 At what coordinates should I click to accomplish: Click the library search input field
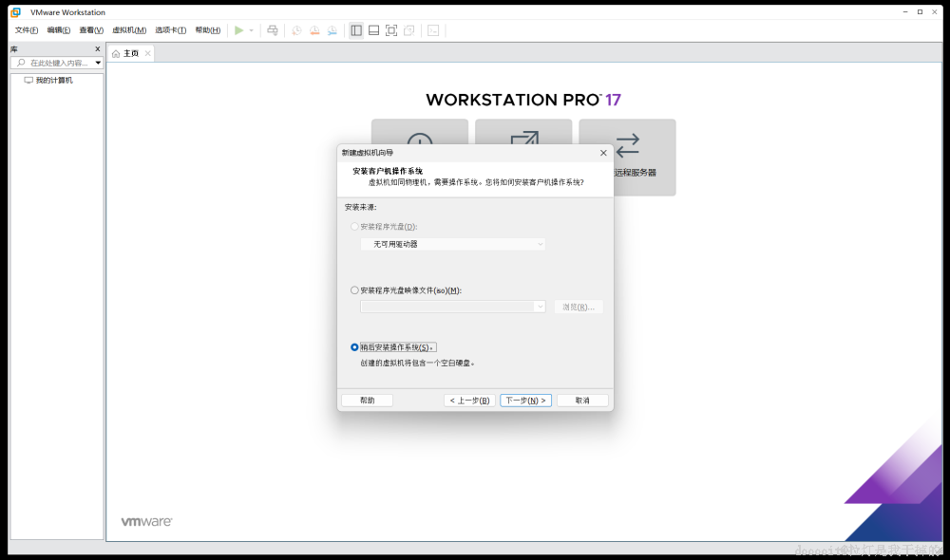[x=59, y=63]
